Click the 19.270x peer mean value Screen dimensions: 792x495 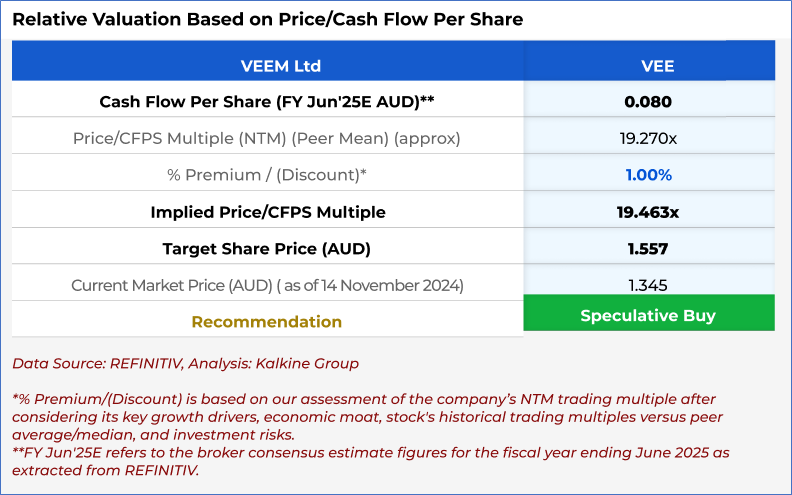648,138
